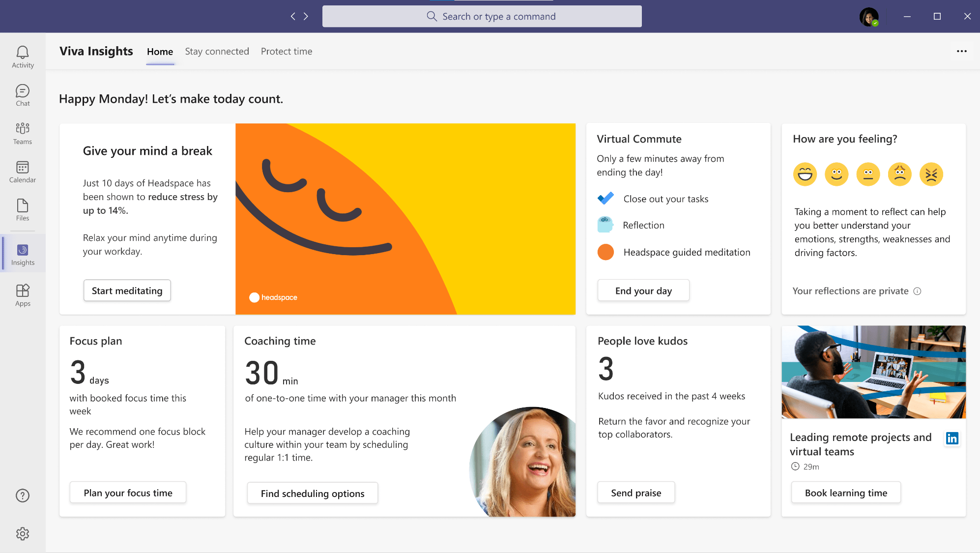This screenshot has width=980, height=553.
Task: Click the End your day button
Action: [643, 291]
